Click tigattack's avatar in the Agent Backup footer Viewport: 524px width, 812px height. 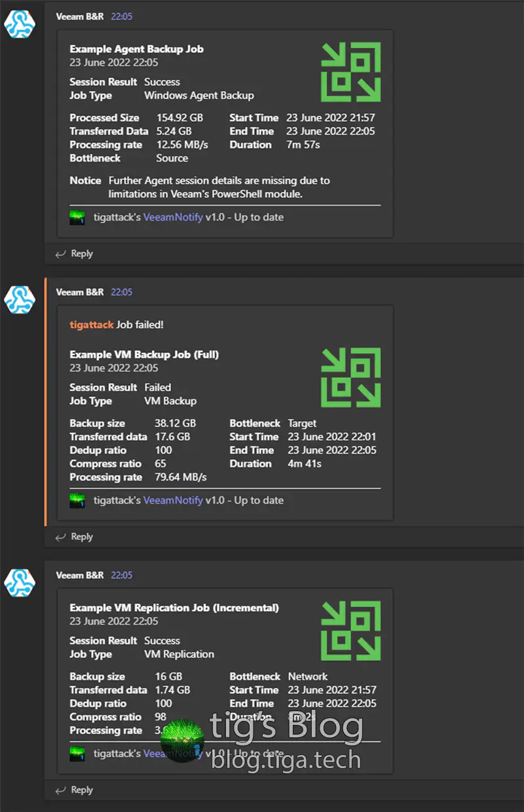point(77,217)
